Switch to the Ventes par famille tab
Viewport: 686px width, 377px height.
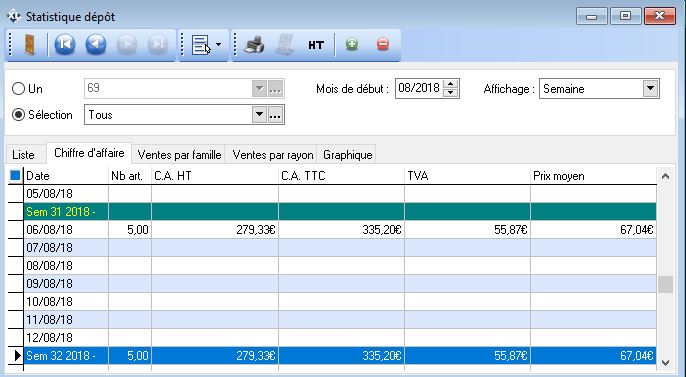point(179,155)
